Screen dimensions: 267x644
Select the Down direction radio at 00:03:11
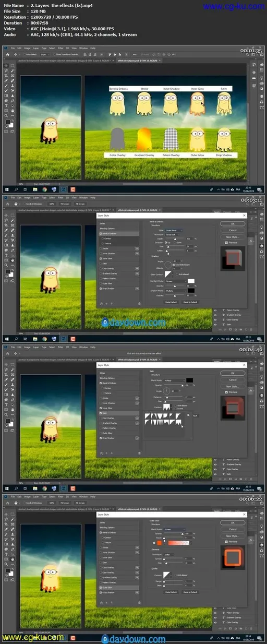[x=175, y=242]
